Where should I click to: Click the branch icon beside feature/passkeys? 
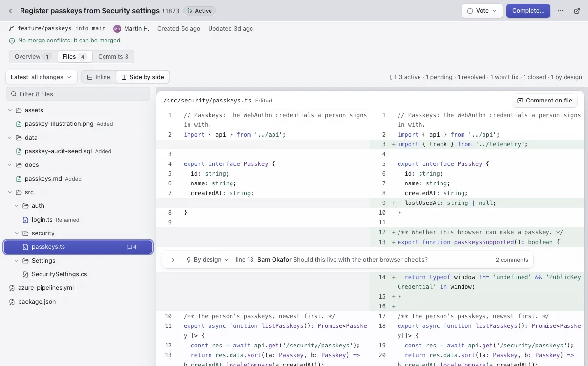tap(12, 29)
